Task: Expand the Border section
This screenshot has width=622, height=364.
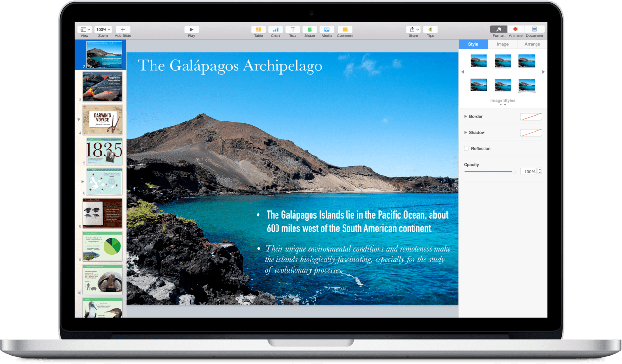Action: point(466,117)
